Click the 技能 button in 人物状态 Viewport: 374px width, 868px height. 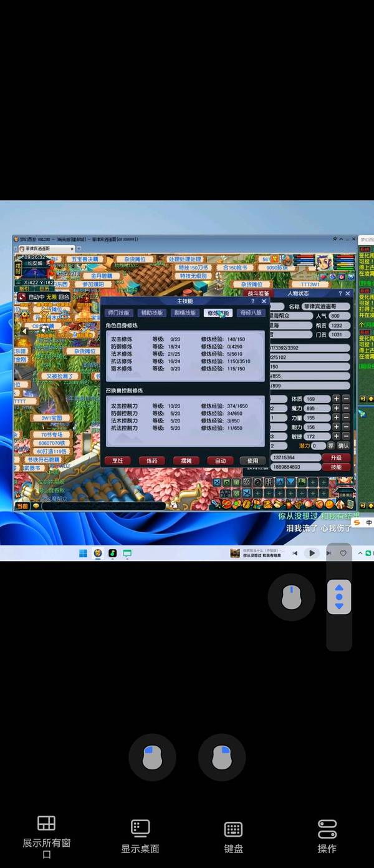337,467
